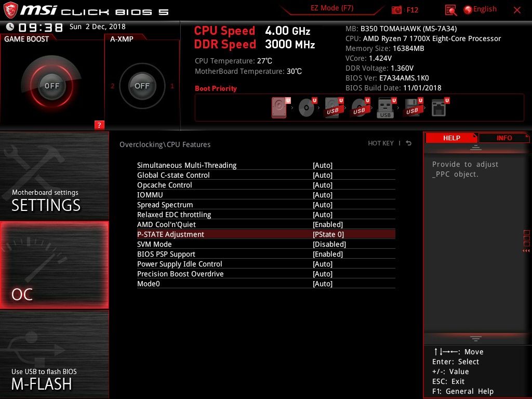
Task: Change BIOS PSP Support [Enabled] value
Action: 328,254
